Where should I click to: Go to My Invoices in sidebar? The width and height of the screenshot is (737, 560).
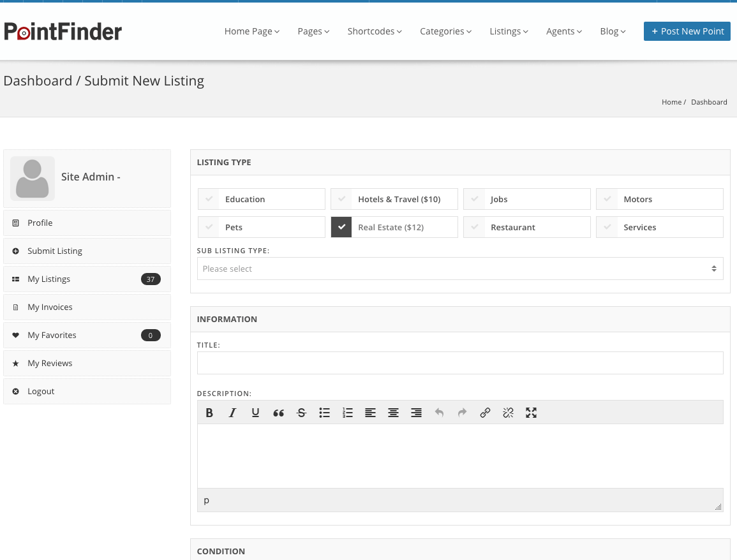click(50, 307)
